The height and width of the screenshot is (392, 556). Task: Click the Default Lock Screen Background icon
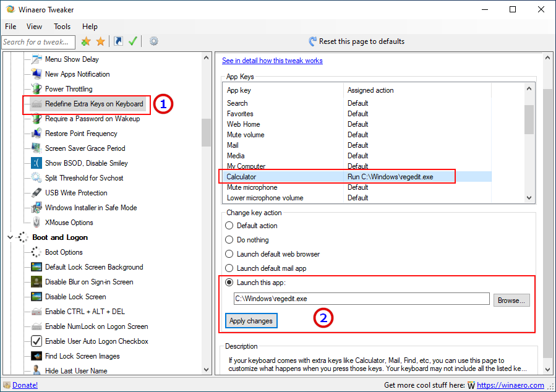pos(36,267)
